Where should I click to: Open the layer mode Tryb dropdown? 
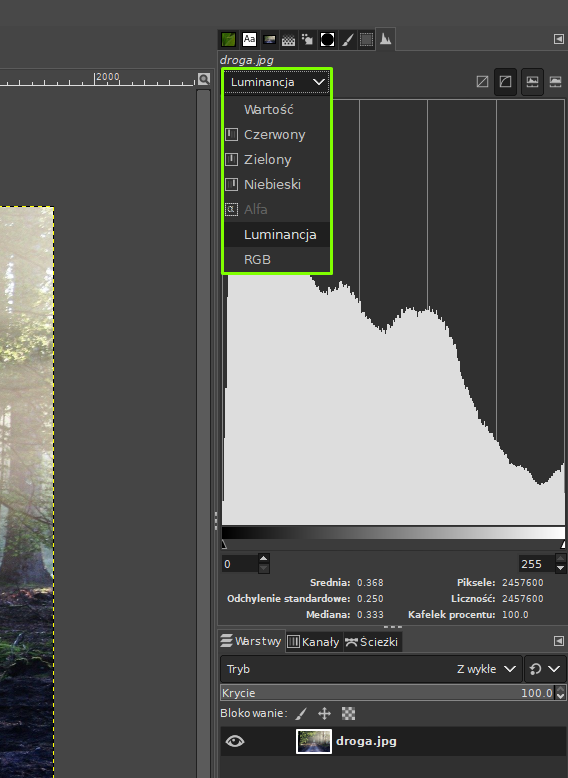point(371,669)
